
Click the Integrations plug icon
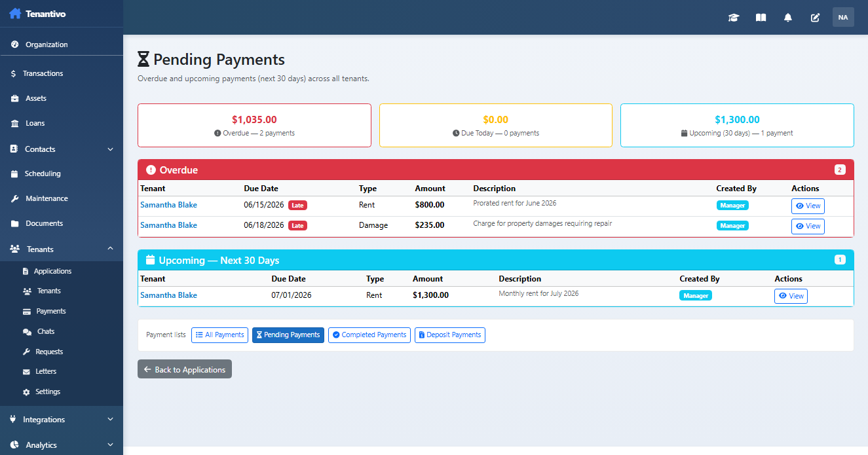[14, 420]
